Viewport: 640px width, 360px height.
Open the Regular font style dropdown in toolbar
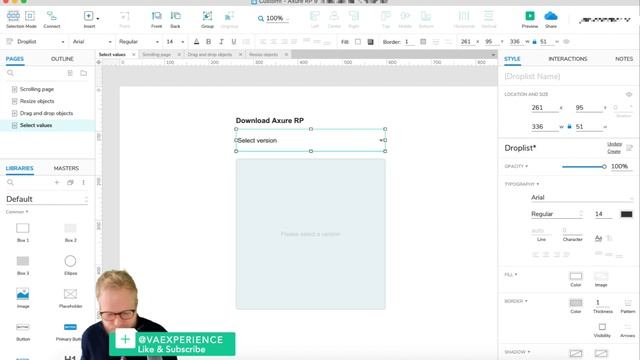[x=138, y=42]
